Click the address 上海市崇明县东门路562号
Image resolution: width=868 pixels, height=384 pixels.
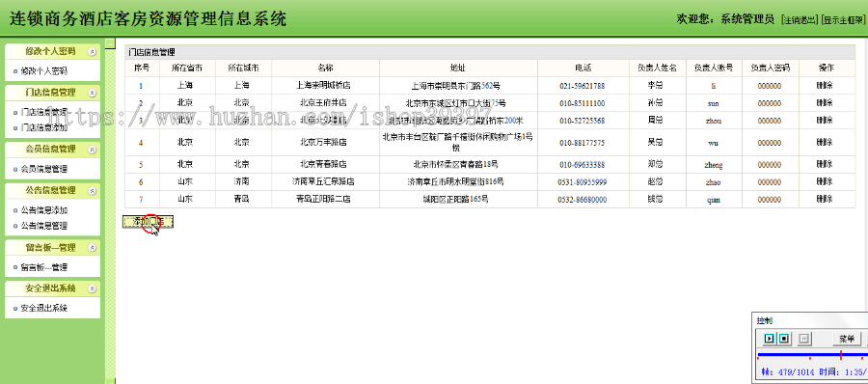(x=456, y=86)
